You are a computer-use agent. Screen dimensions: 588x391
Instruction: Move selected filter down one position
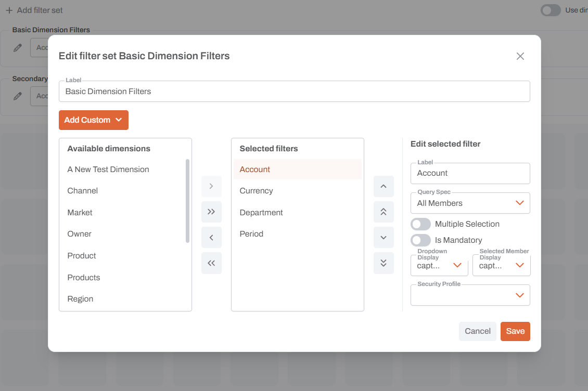[384, 238]
